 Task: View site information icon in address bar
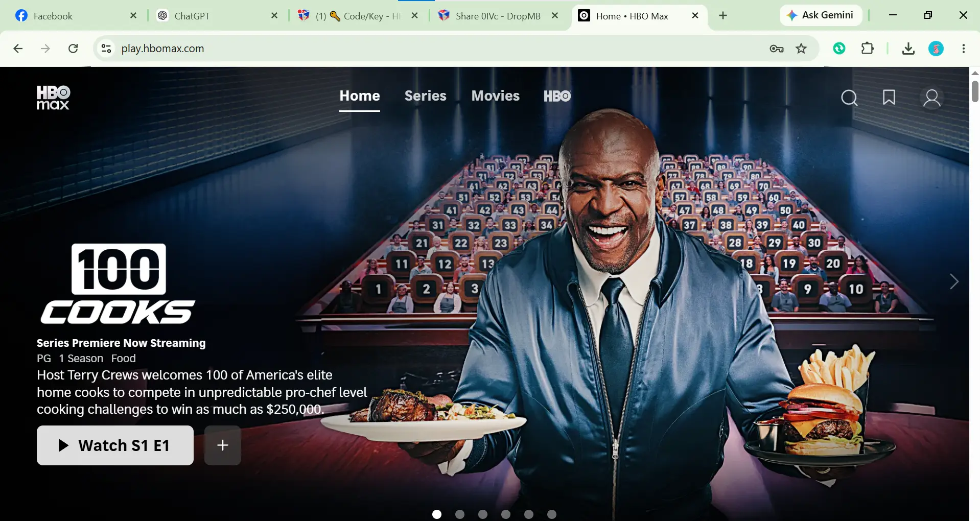coord(106,49)
